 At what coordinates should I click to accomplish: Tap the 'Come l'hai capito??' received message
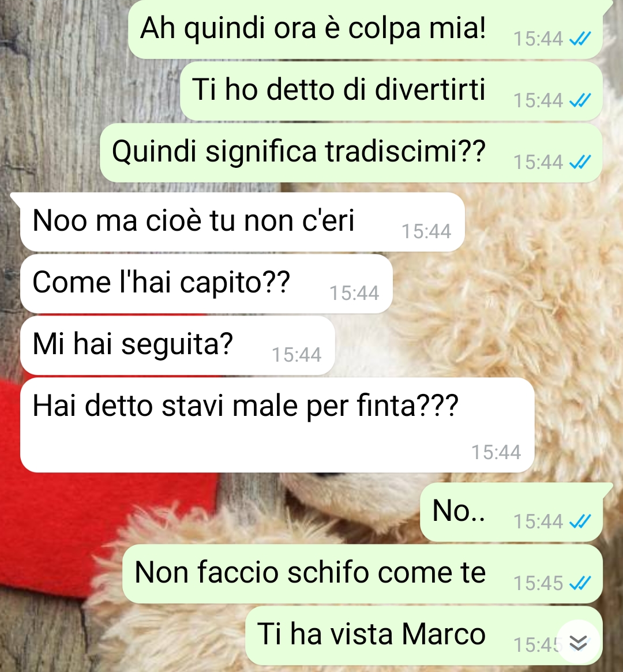206,284
